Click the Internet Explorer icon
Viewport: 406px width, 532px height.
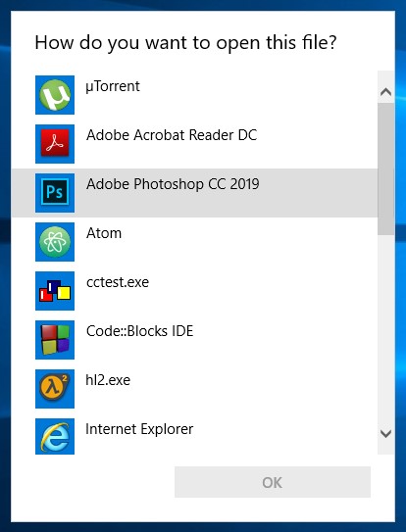tap(55, 436)
